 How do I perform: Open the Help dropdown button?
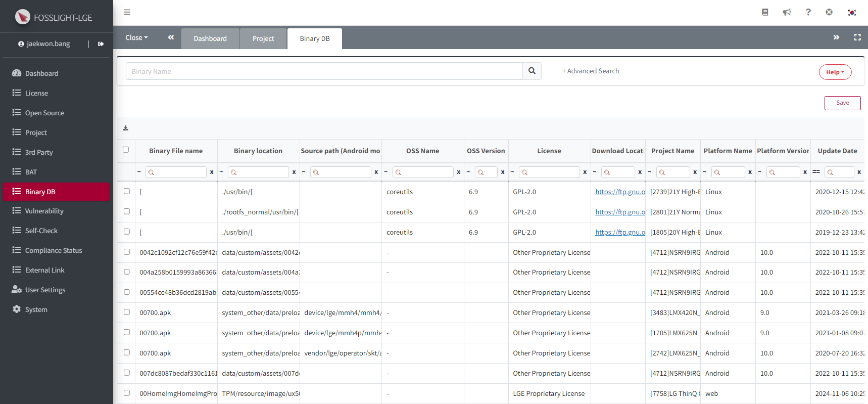click(835, 72)
